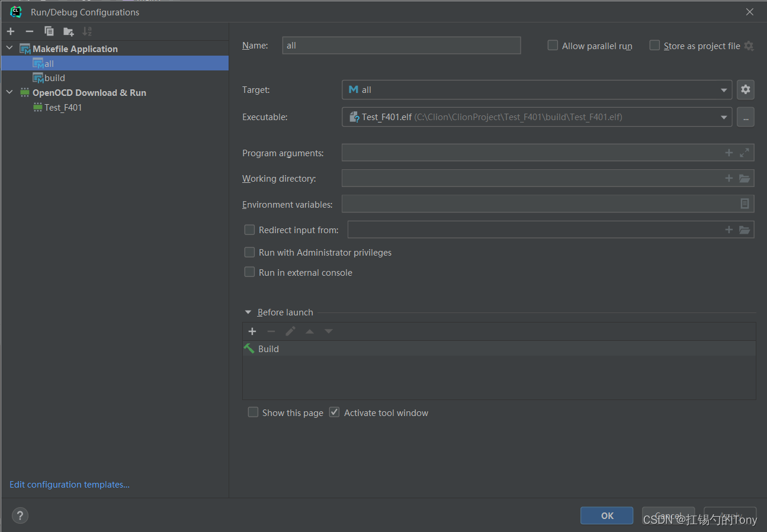Add a before launch task

click(x=252, y=331)
